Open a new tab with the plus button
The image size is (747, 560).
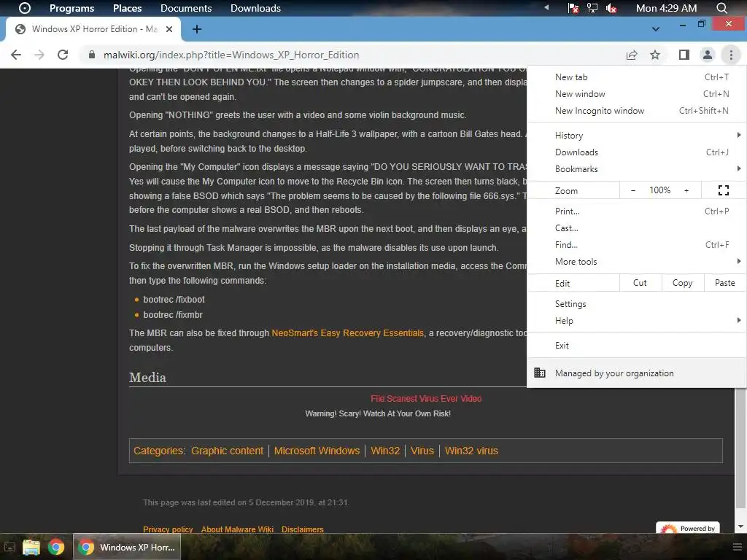pyautogui.click(x=197, y=29)
